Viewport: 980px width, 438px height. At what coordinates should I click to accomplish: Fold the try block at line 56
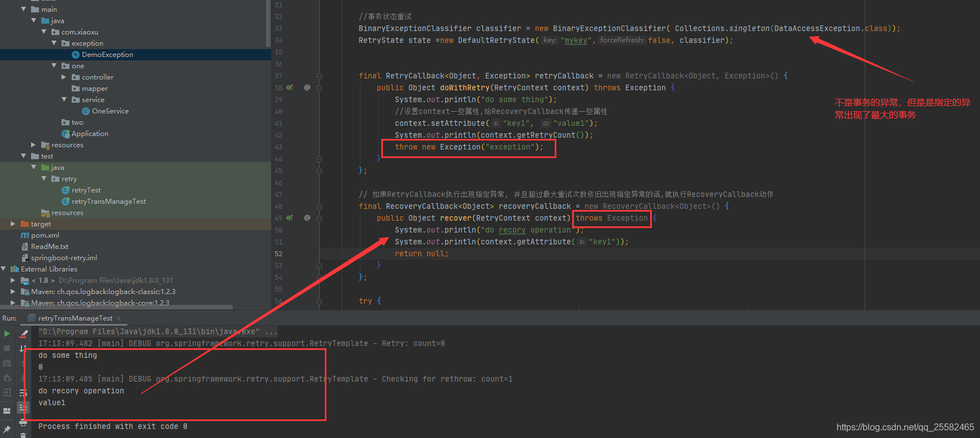[319, 301]
